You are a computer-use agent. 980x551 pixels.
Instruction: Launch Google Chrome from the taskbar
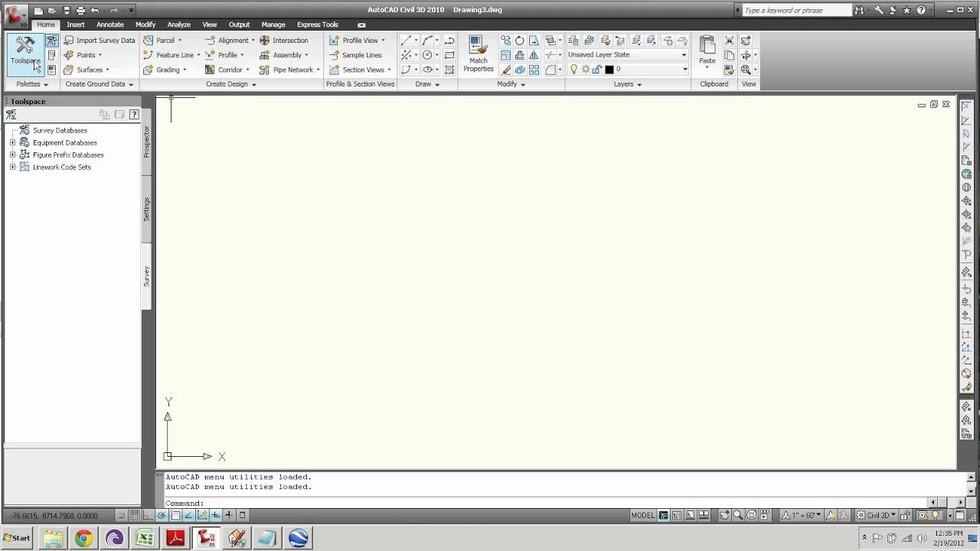[83, 539]
